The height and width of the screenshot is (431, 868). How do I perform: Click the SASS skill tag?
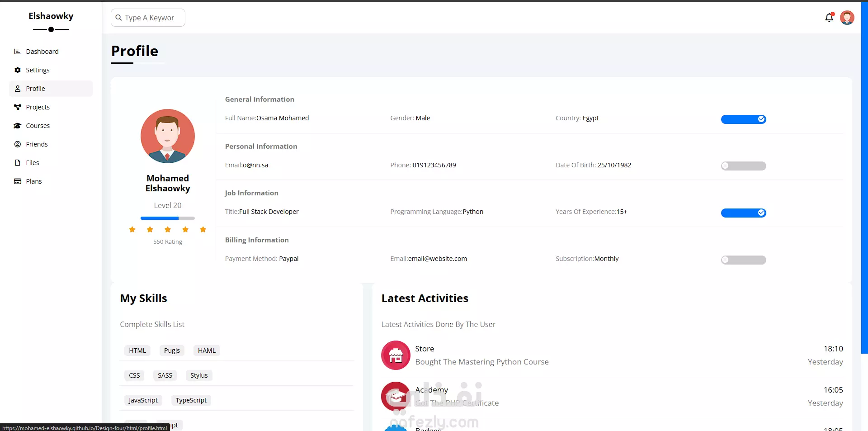165,375
